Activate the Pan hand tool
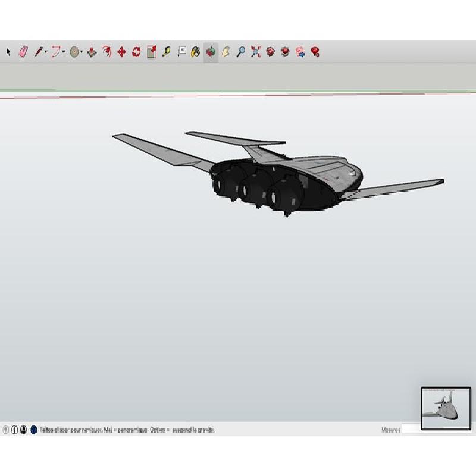The height and width of the screenshot is (476, 476). (226, 52)
